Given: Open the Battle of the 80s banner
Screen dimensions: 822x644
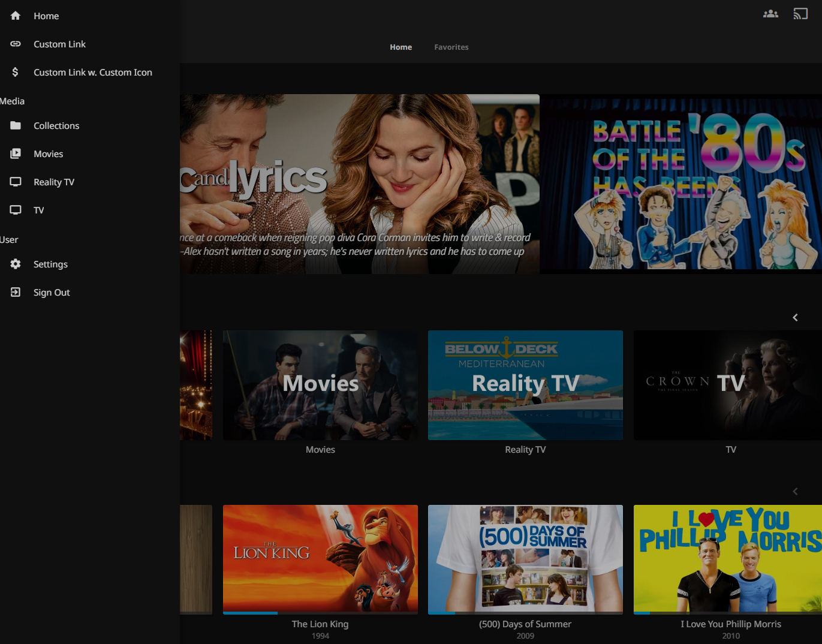Looking at the screenshot, I should click(681, 183).
